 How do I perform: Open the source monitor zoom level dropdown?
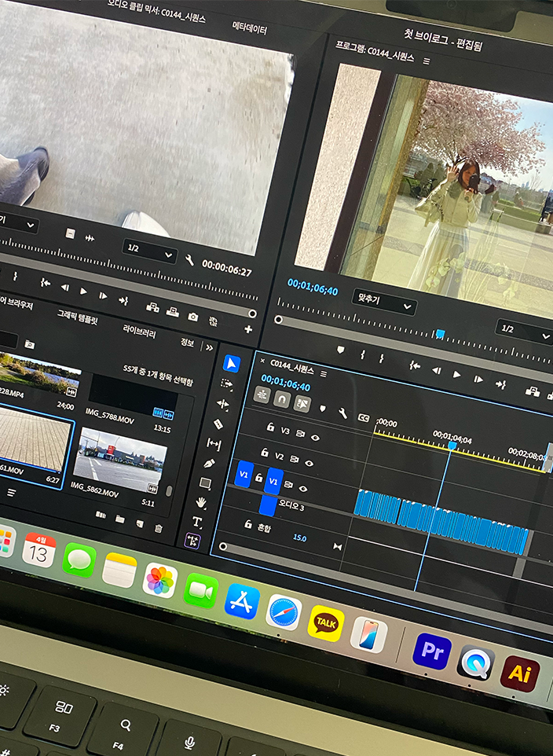pos(18,223)
